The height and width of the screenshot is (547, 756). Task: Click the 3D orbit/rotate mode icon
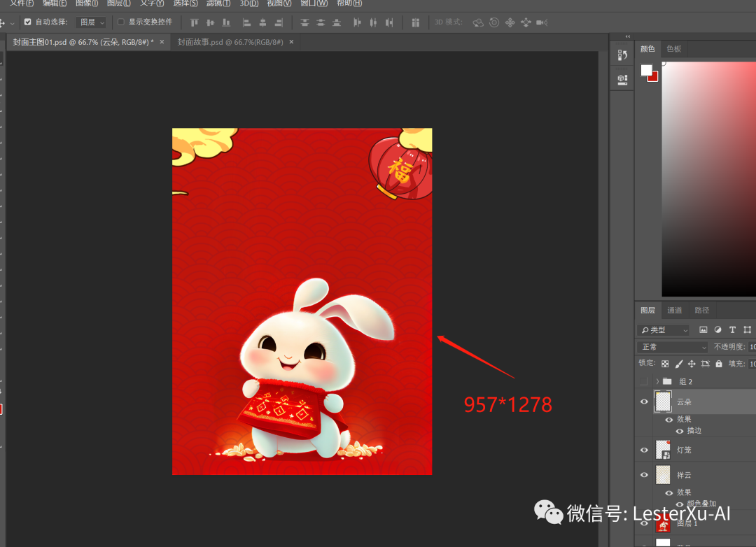coord(478,22)
